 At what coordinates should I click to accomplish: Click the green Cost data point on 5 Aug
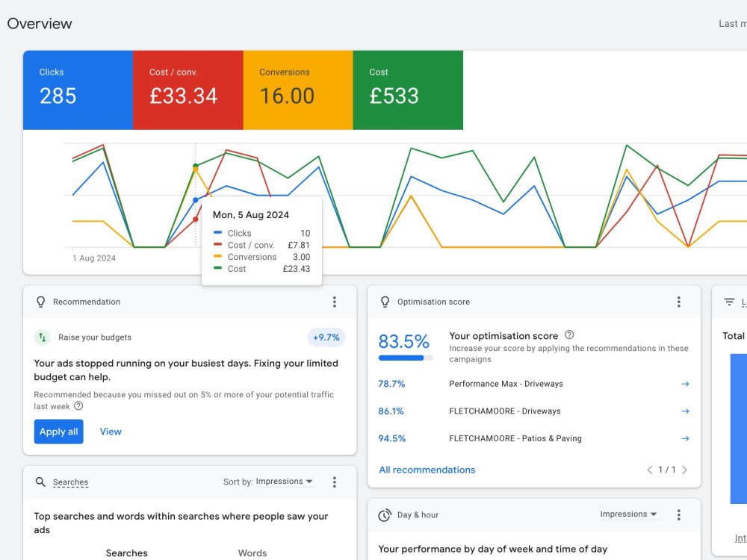point(195,166)
